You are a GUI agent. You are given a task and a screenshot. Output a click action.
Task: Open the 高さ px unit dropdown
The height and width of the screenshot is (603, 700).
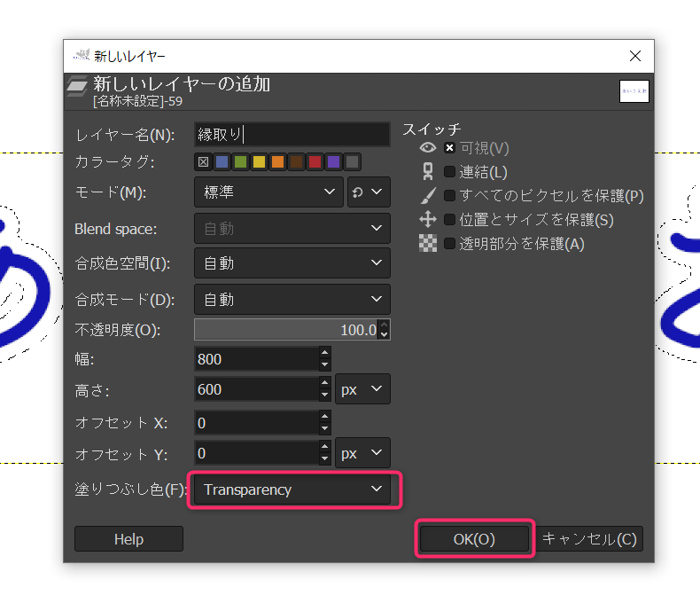pyautogui.click(x=362, y=389)
